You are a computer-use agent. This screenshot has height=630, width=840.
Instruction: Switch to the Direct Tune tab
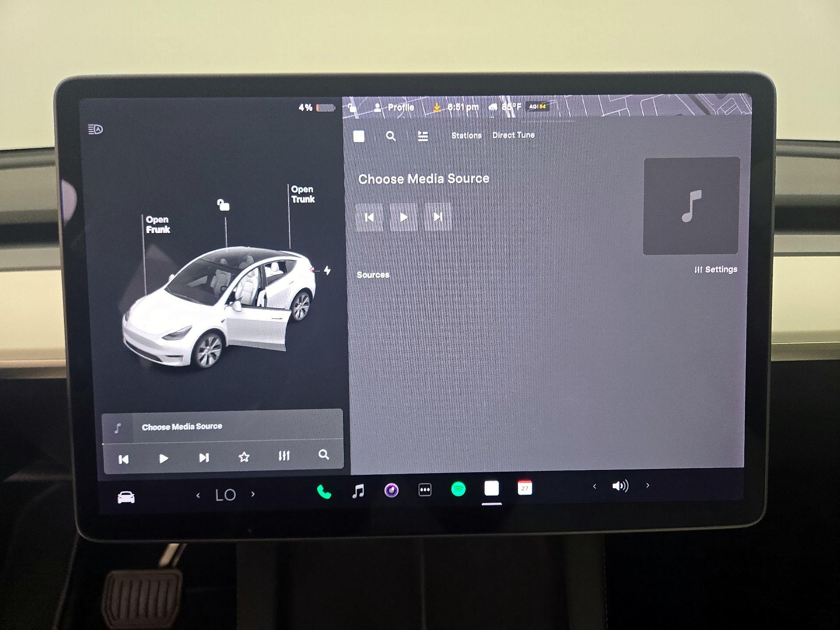click(x=513, y=135)
